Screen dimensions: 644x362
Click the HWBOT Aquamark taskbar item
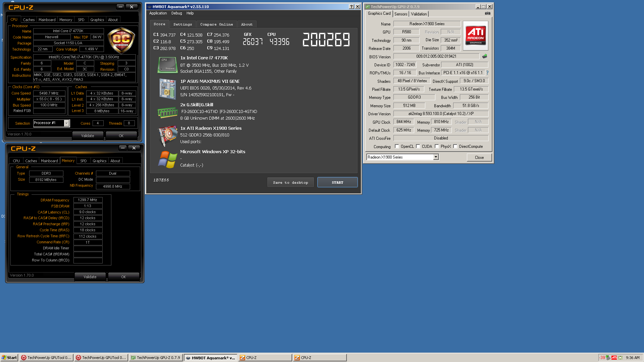pyautogui.click(x=211, y=358)
